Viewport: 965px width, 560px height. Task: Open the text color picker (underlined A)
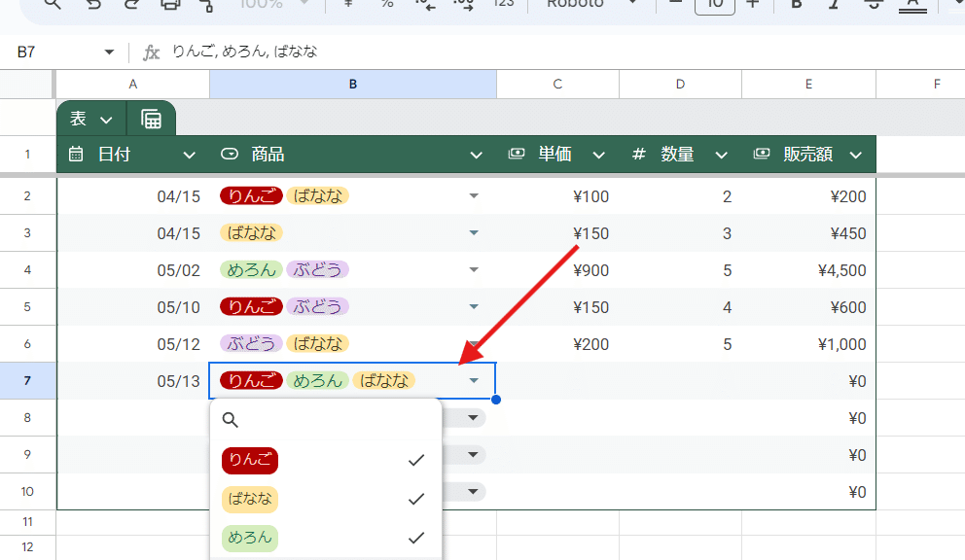(x=912, y=4)
